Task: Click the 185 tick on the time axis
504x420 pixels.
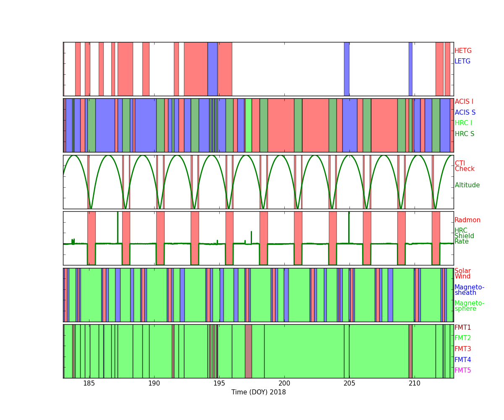Action: click(89, 383)
